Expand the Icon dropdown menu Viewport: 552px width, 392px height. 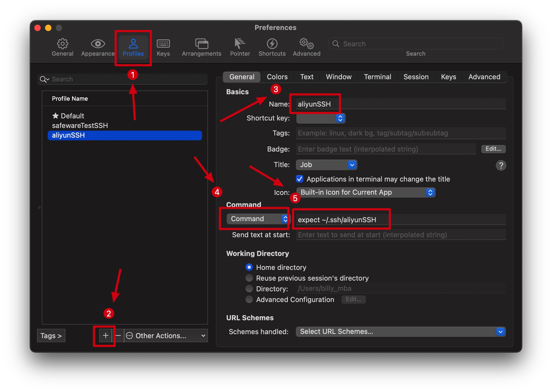coord(366,192)
